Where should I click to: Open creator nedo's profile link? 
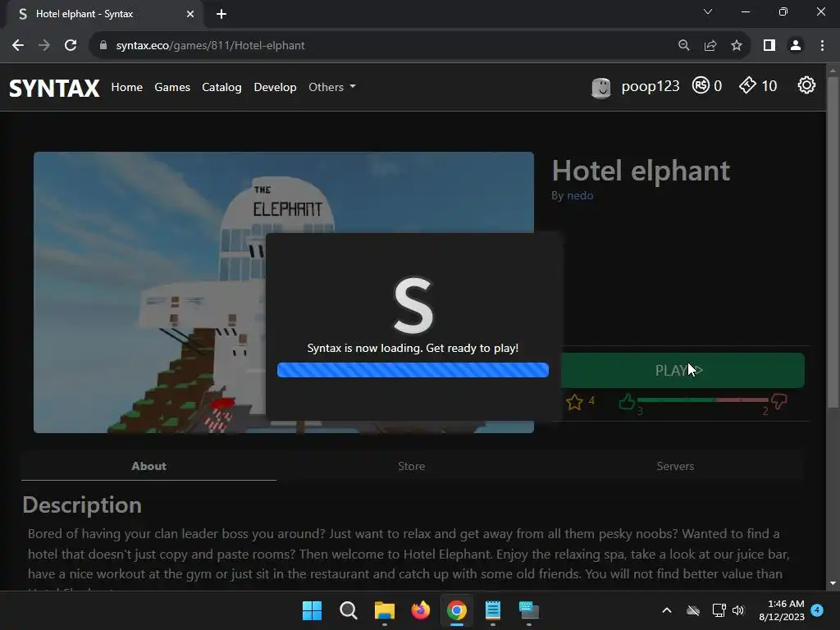[x=580, y=195]
